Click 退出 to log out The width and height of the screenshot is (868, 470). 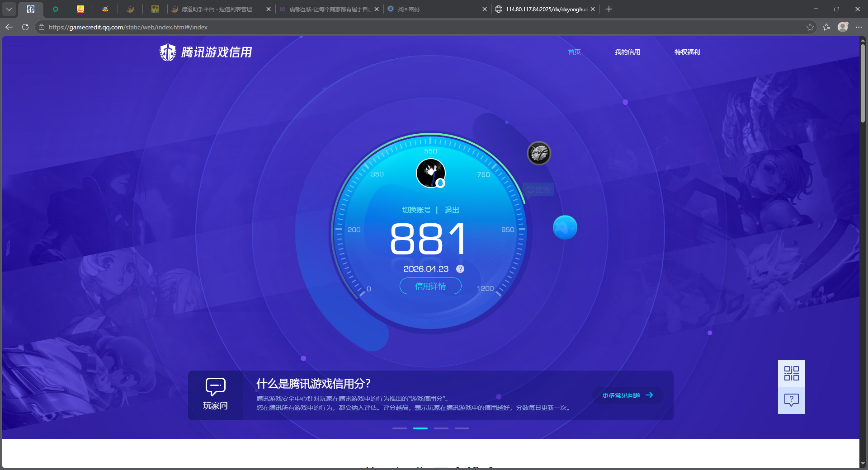pos(452,210)
